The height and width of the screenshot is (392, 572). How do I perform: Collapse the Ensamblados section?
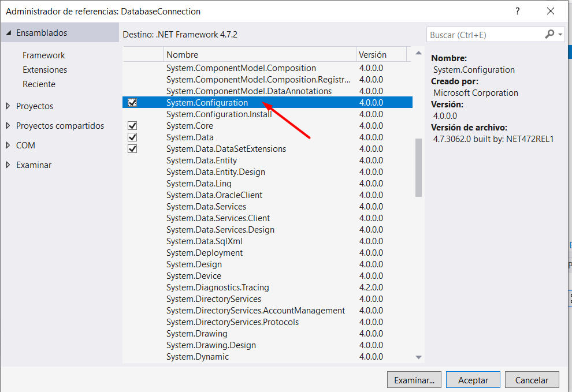pos(9,33)
